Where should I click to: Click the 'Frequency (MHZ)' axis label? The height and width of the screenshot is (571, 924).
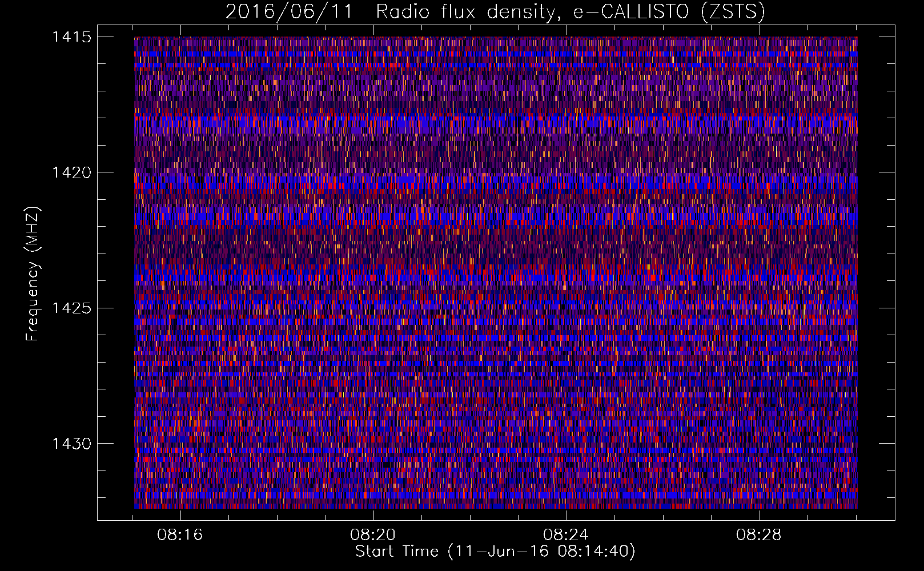(33, 274)
